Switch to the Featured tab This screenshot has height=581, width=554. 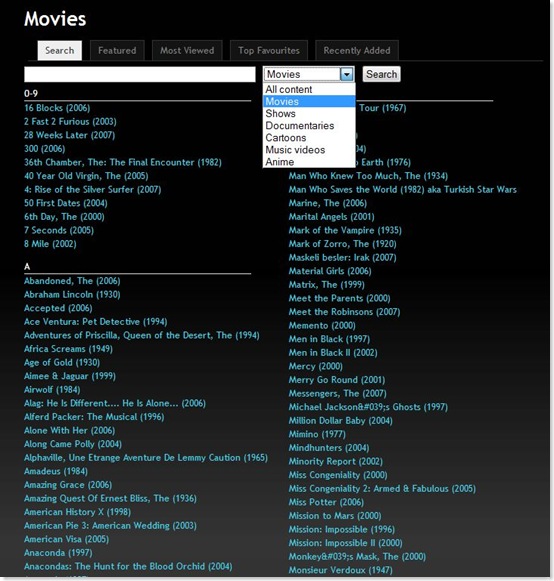point(117,50)
